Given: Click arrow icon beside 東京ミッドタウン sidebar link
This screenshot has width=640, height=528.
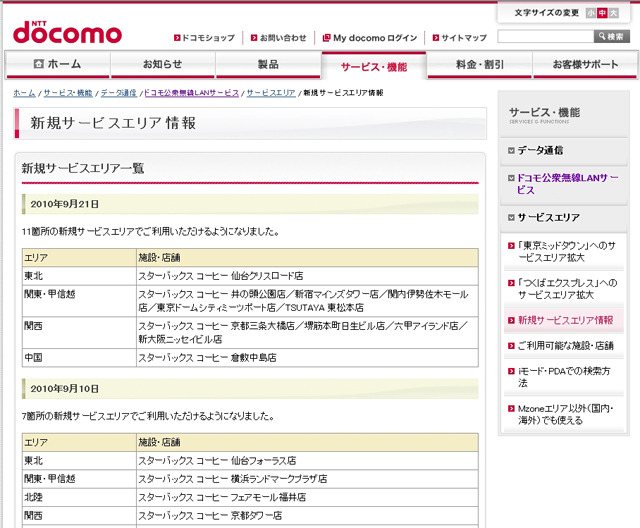Looking at the screenshot, I should pyautogui.click(x=511, y=246).
